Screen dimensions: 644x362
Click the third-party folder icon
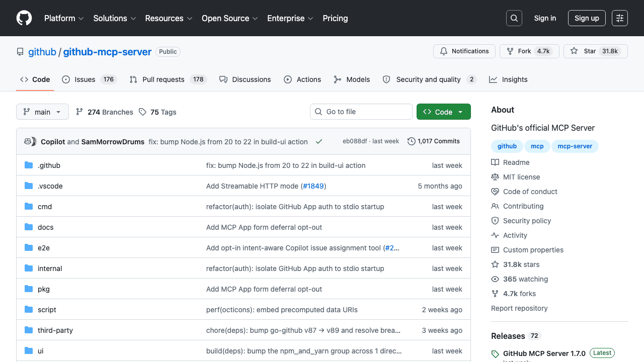click(29, 330)
